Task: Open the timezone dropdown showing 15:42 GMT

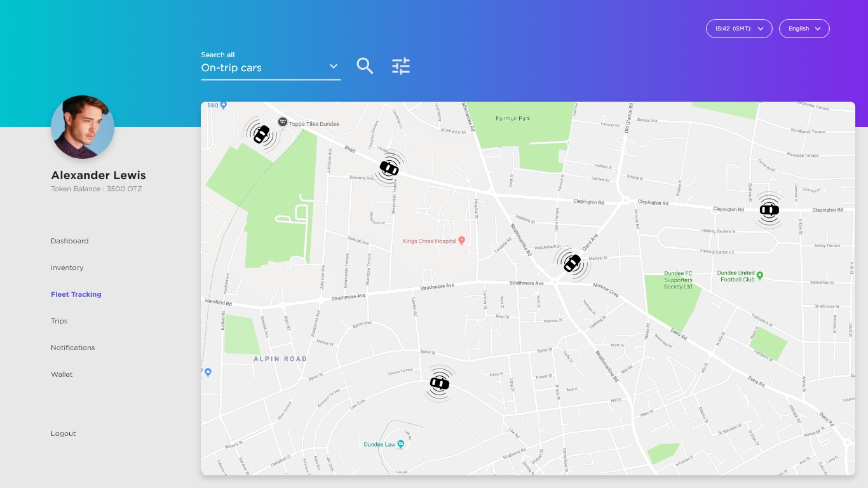Action: click(738, 29)
